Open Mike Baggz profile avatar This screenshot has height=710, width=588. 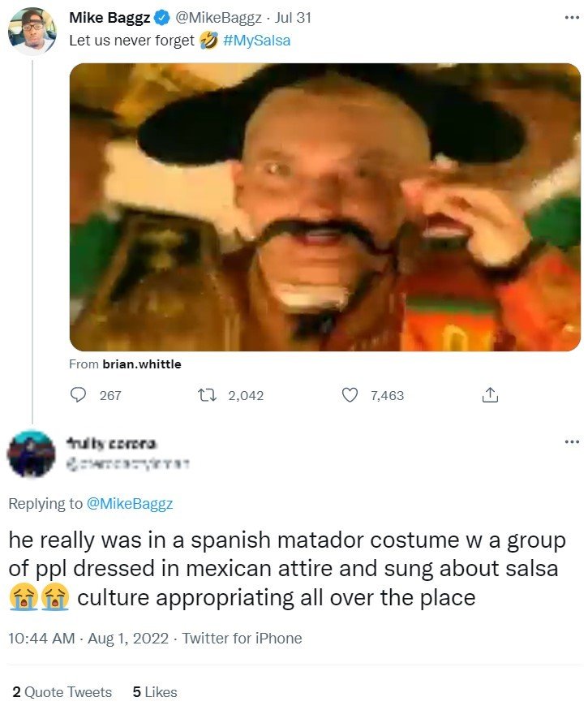(32, 31)
